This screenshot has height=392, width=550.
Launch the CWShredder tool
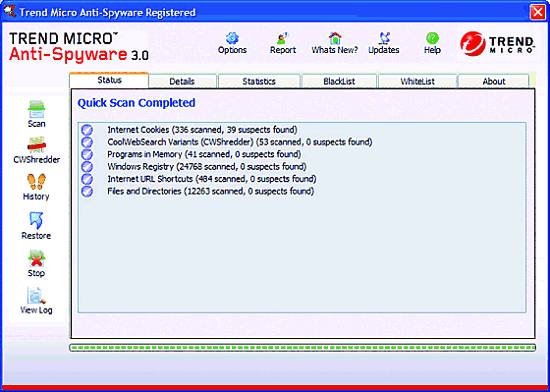[36, 145]
